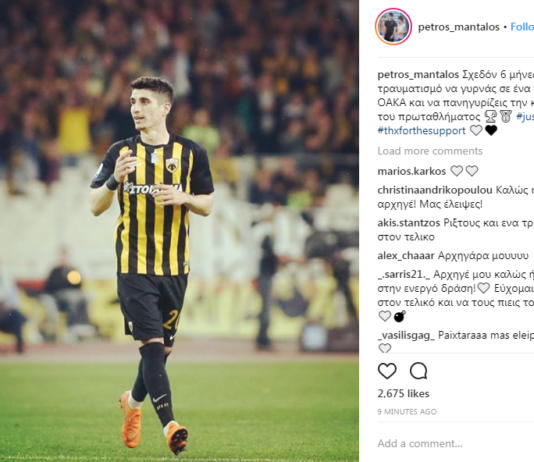The width and height of the screenshot is (534, 462).
Task: Open petros_mantalos profile picture story
Action: (x=393, y=27)
